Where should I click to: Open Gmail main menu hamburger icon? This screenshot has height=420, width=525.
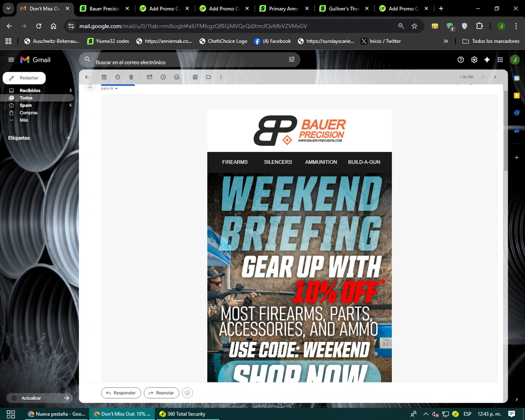[11, 60]
